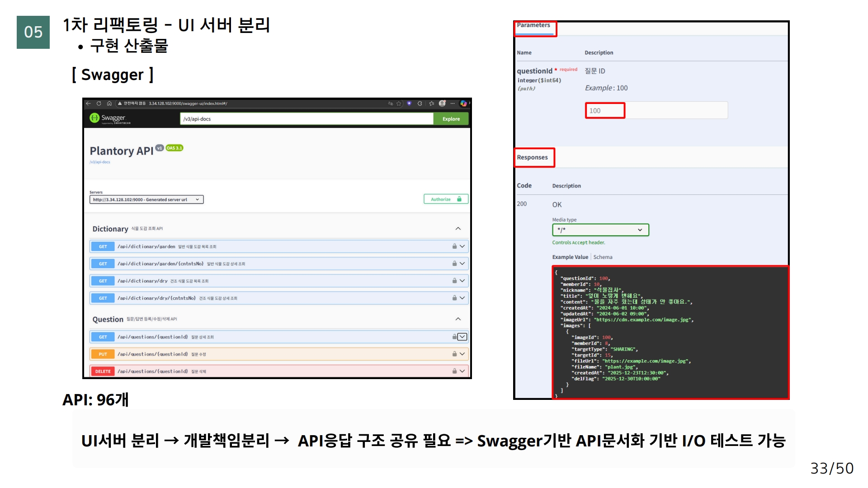The height and width of the screenshot is (488, 868).
Task: Click lock icon on PUT /api/questions row
Action: pyautogui.click(x=454, y=354)
